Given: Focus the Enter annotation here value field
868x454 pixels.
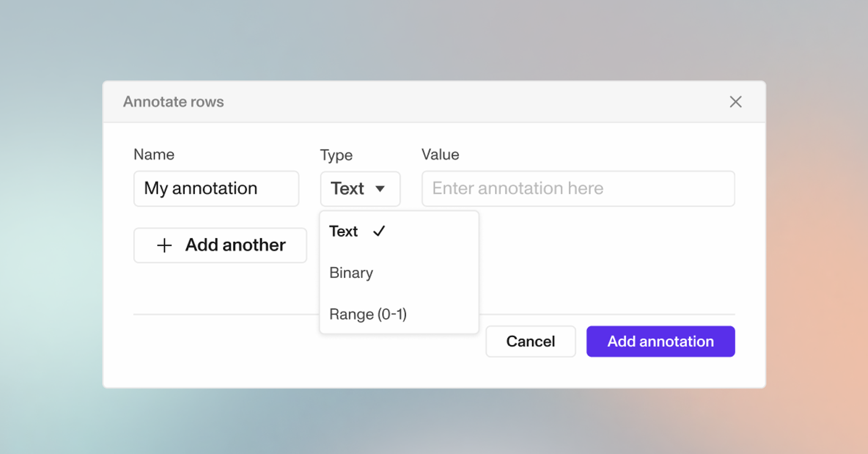Looking at the screenshot, I should pyautogui.click(x=578, y=189).
